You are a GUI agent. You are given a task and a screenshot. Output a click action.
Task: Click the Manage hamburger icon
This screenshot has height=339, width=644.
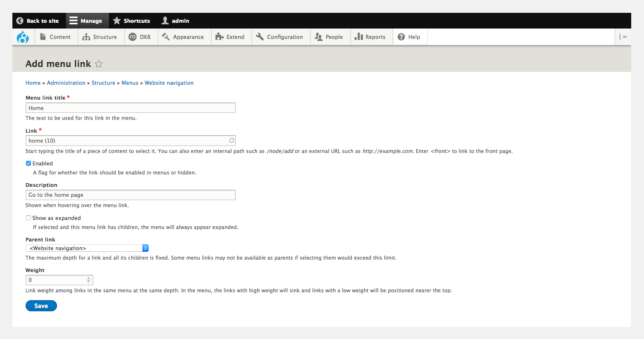click(x=73, y=21)
